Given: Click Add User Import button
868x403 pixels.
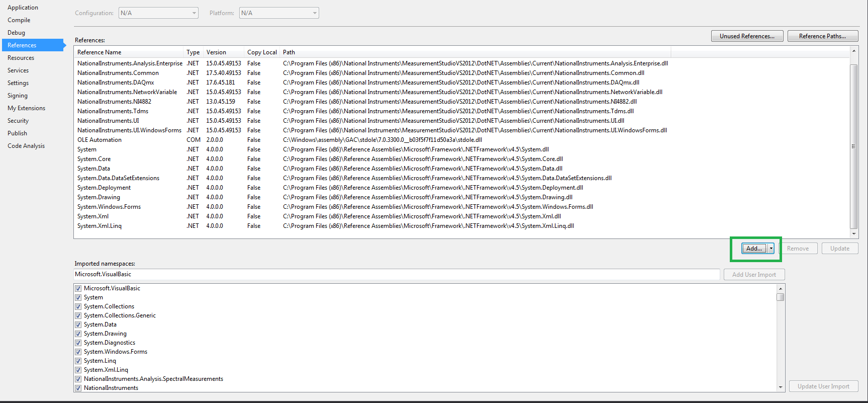Looking at the screenshot, I should 754,275.
